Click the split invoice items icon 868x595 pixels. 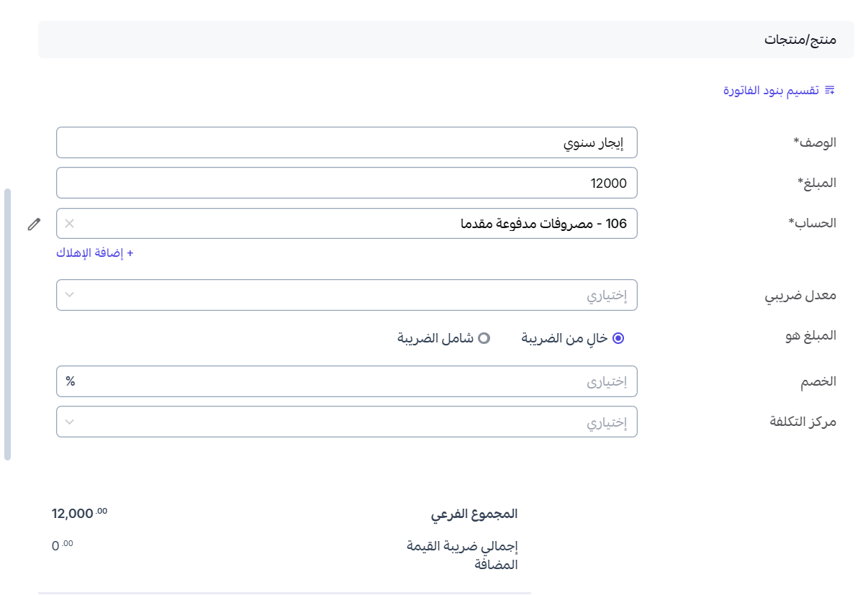830,90
